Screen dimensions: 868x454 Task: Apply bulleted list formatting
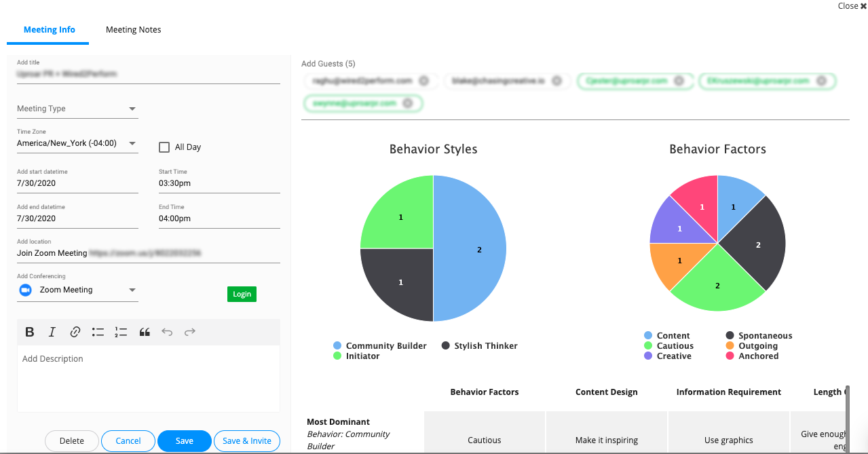pos(98,332)
